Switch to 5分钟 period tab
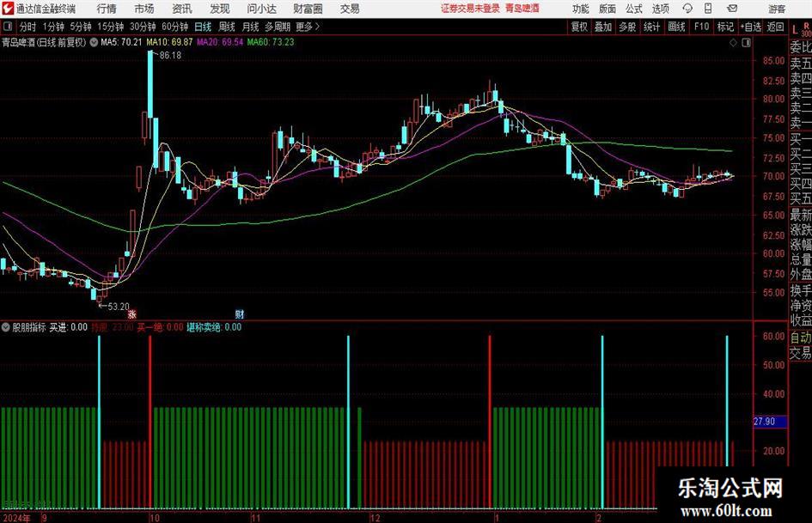812x523 pixels. [x=81, y=27]
